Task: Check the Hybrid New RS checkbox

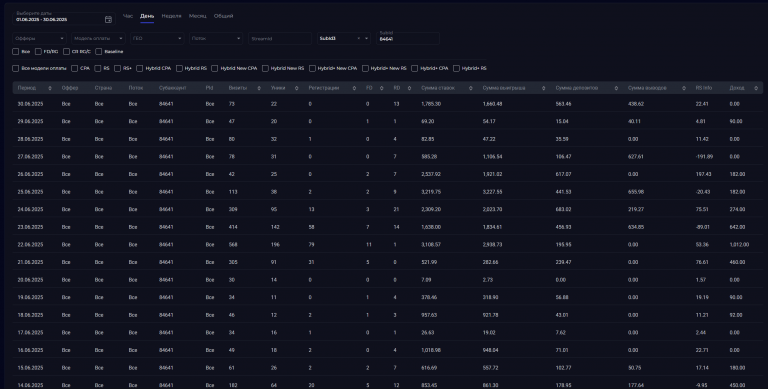Action: [x=265, y=69]
